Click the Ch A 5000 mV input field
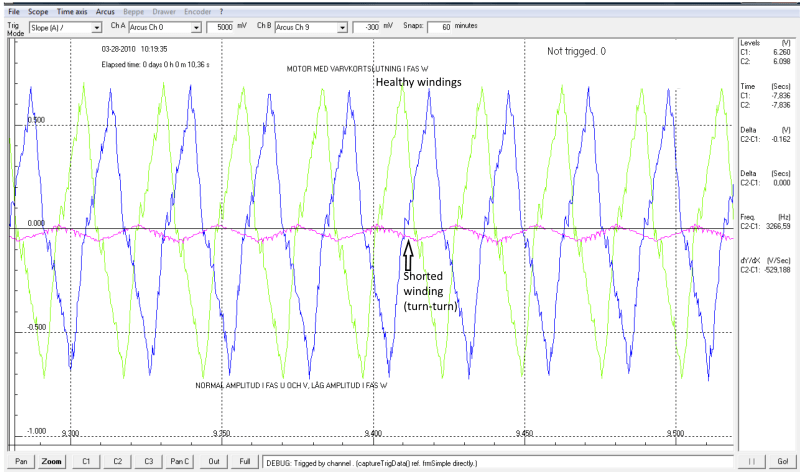The width and height of the screenshot is (800, 472). coord(220,27)
